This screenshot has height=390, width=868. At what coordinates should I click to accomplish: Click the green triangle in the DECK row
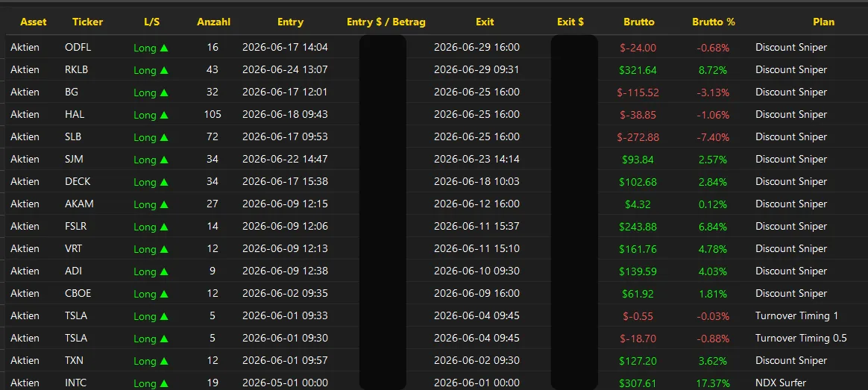click(x=164, y=182)
